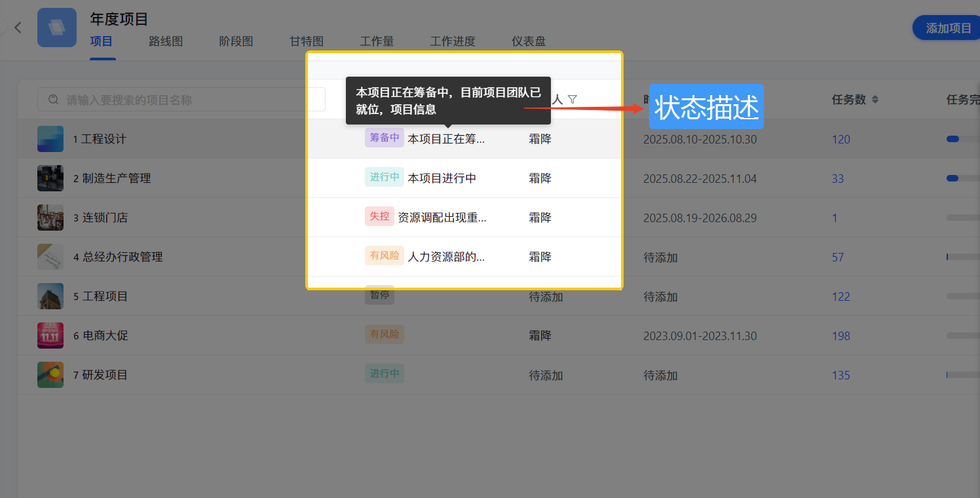Select the 电商大促 11.11 project icon
Image resolution: width=980 pixels, height=498 pixels.
pos(50,335)
